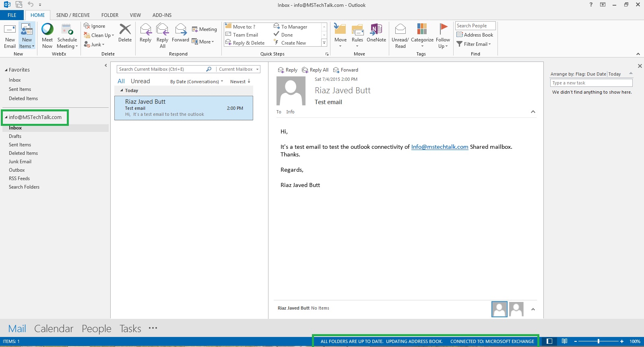Image resolution: width=644 pixels, height=347 pixels.
Task: Open Sent Items under Favorites
Action: click(x=20, y=89)
